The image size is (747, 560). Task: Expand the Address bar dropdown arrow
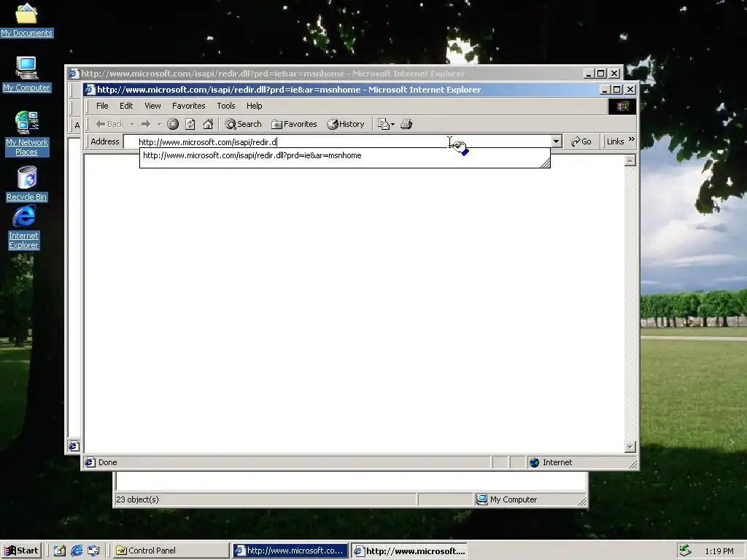point(556,141)
